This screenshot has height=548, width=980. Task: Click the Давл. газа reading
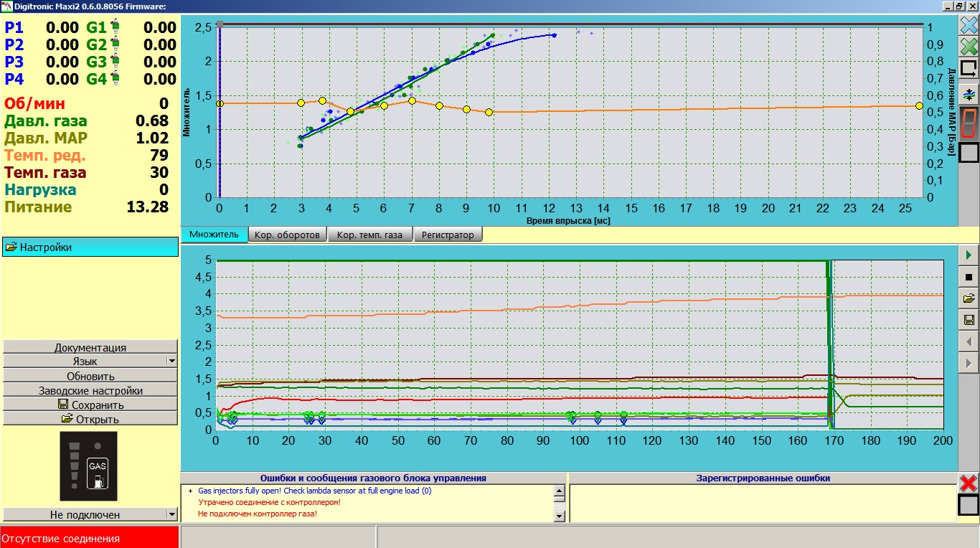[87, 121]
